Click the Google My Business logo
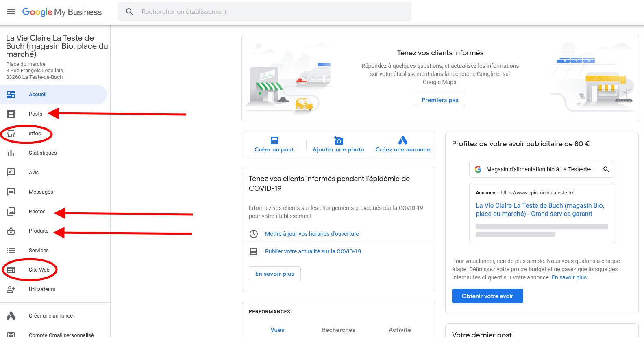Screen dimensions: 644x337 (62, 12)
